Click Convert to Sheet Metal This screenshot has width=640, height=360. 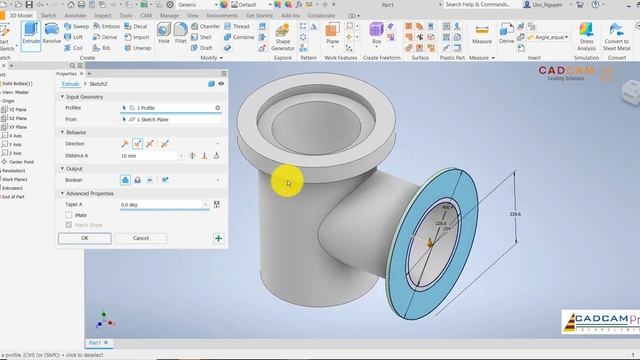pyautogui.click(x=616, y=37)
